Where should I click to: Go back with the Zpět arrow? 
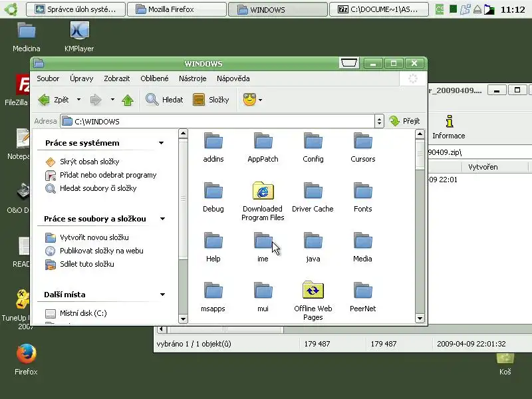point(53,100)
